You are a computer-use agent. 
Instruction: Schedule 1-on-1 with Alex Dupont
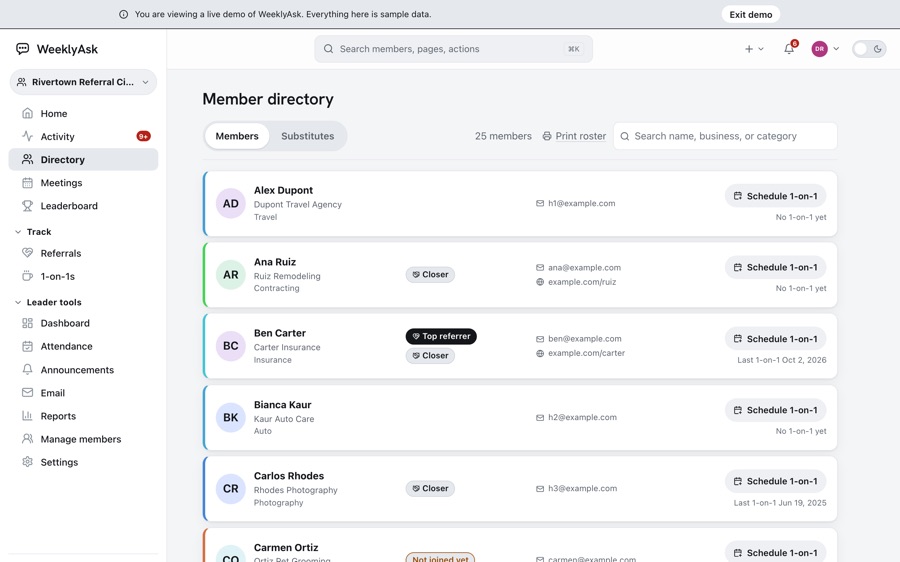775,196
